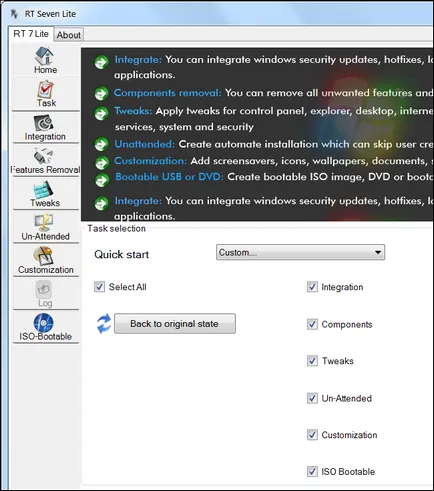Expand the Quick start Custom dropdown
The image size is (434, 491).
pos(300,252)
